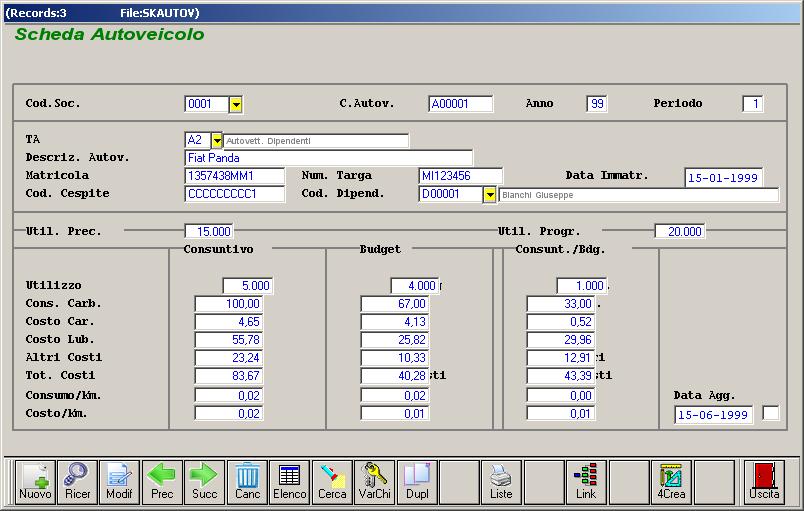Screen dimensions: 804x511
Task: Click the Budget Costo/Km. field 0,01
Action: 395,413
